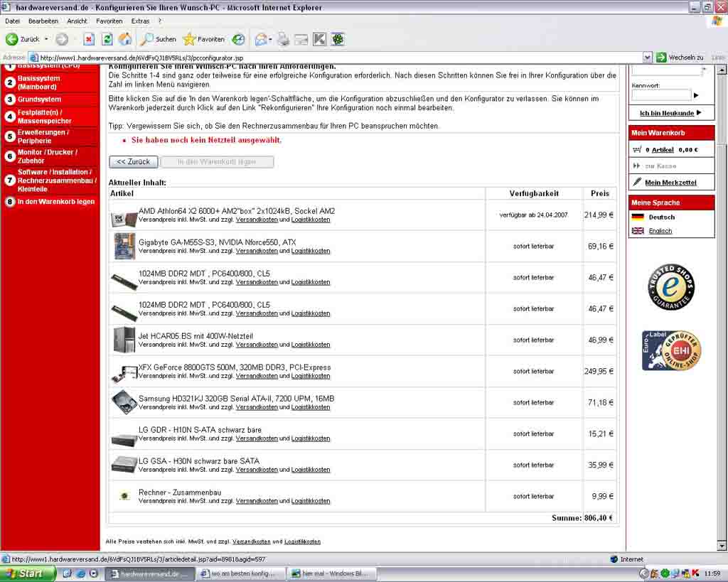This screenshot has height=582, width=728.
Task: Click the zur Kasse checkout link
Action: click(x=660, y=166)
